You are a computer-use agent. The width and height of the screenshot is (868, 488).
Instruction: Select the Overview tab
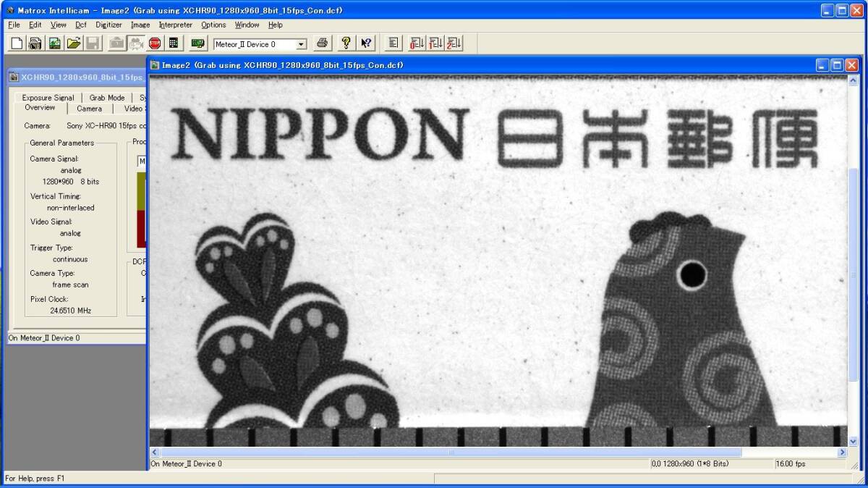click(40, 108)
